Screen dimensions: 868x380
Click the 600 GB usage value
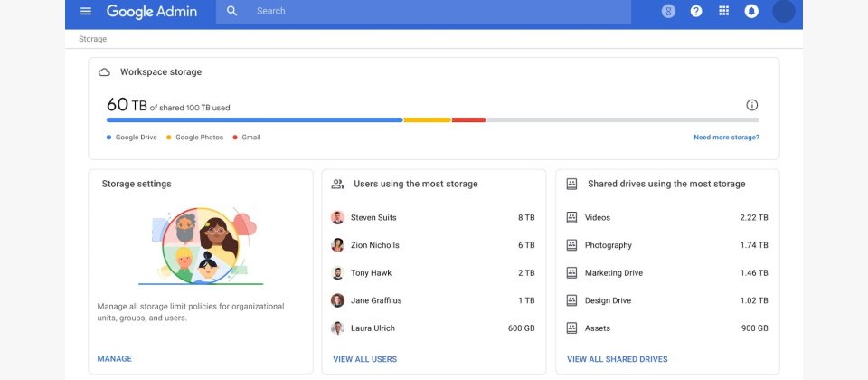click(522, 328)
